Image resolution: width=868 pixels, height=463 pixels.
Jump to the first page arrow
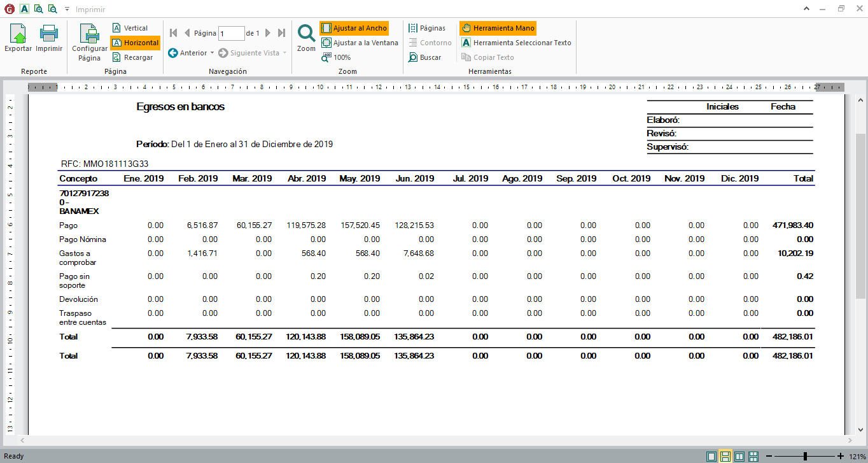[x=173, y=33]
